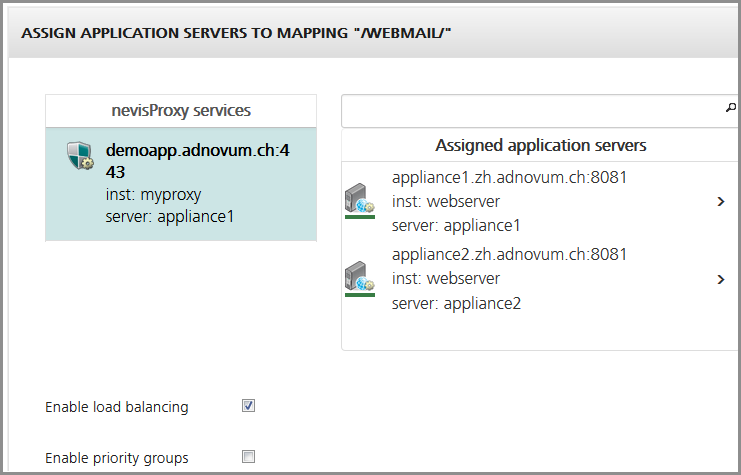Image resolution: width=741 pixels, height=475 pixels.
Task: Click the server icon for appliance1.zh.adnovum.ch:8081
Action: click(360, 199)
